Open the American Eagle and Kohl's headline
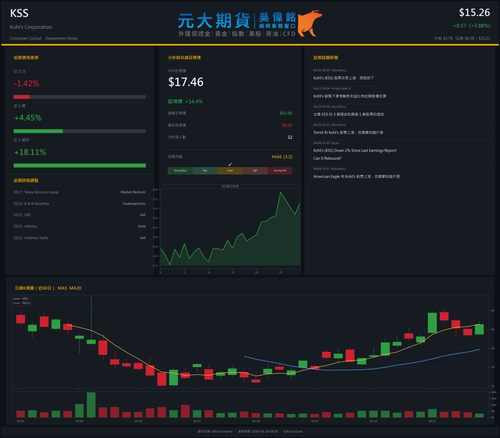The image size is (500, 438). pyautogui.click(x=356, y=176)
